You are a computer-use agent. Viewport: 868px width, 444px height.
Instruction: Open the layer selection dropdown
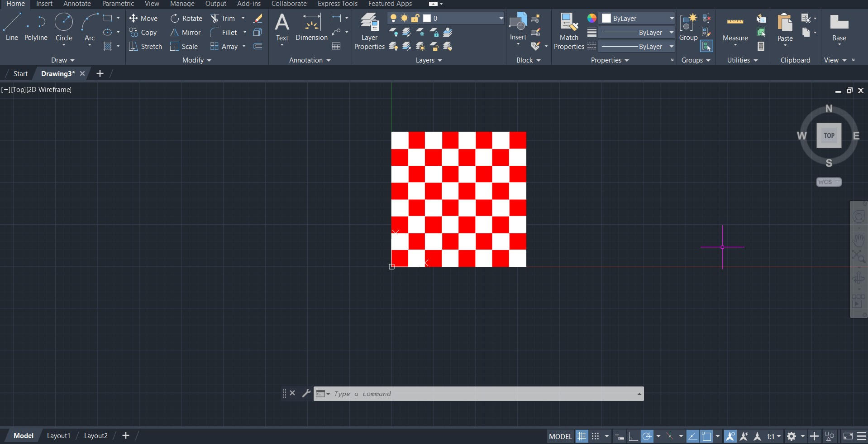click(501, 19)
